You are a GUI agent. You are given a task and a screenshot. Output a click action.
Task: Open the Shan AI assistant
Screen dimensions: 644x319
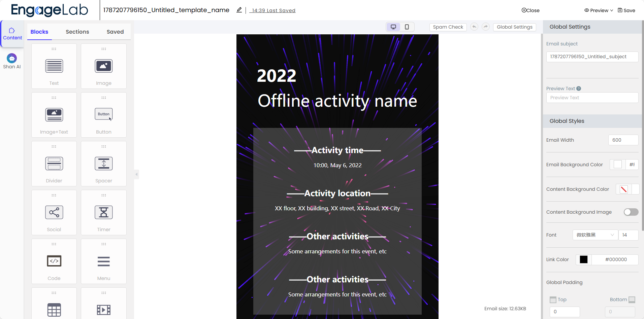tap(12, 62)
